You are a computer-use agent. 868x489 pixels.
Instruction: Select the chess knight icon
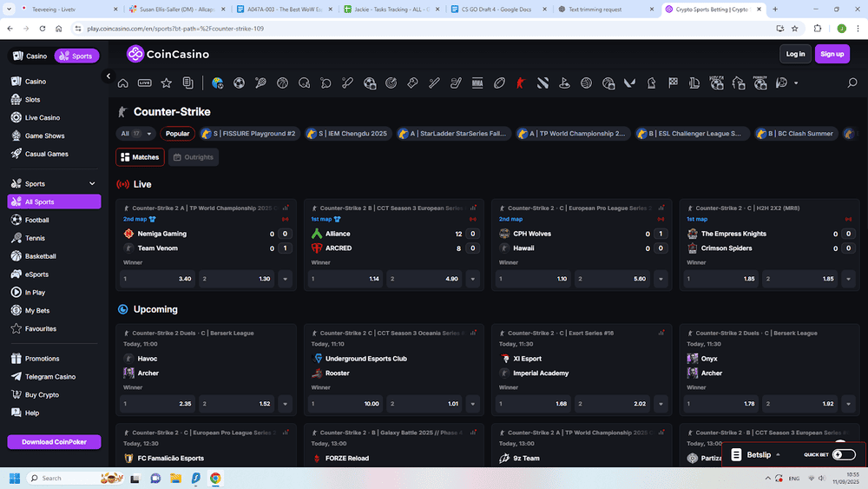tap(651, 83)
